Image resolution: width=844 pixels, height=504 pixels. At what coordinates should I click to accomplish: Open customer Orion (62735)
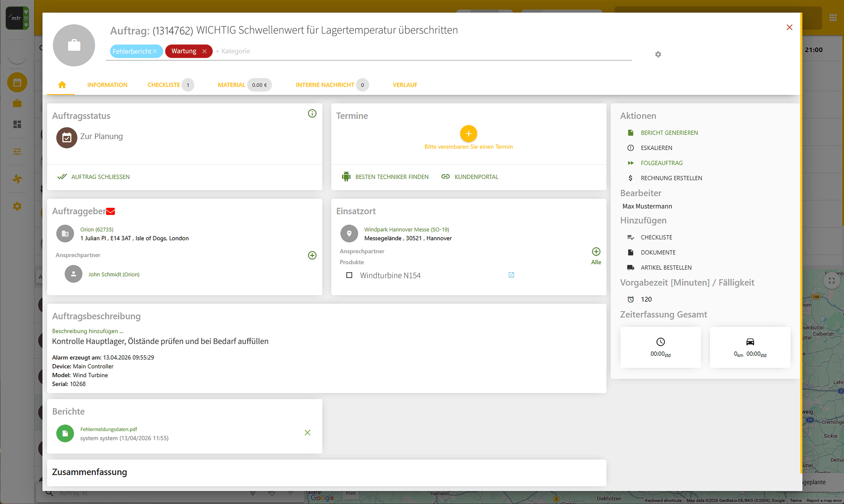point(97,230)
